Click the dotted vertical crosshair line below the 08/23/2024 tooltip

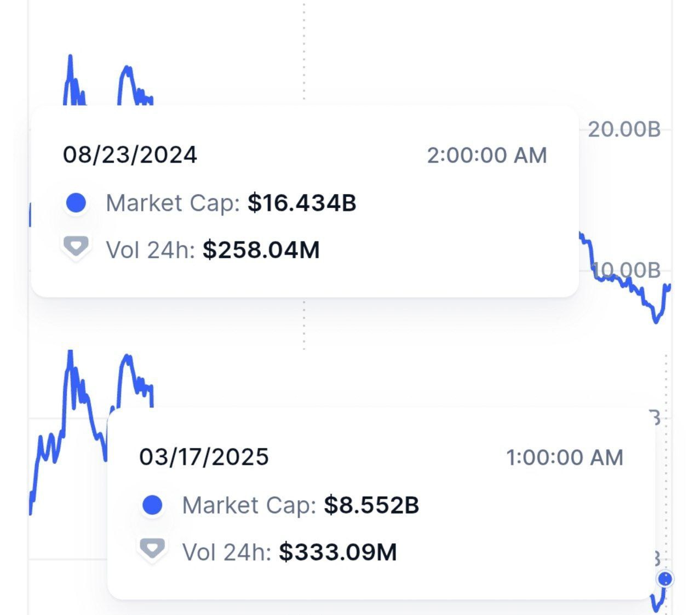pos(304,323)
